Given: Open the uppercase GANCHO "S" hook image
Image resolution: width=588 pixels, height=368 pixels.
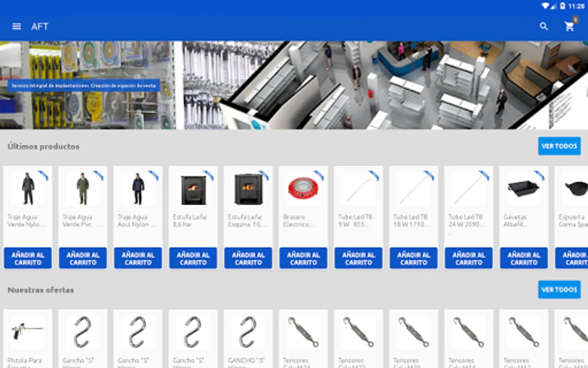Looking at the screenshot, I should pos(248,332).
